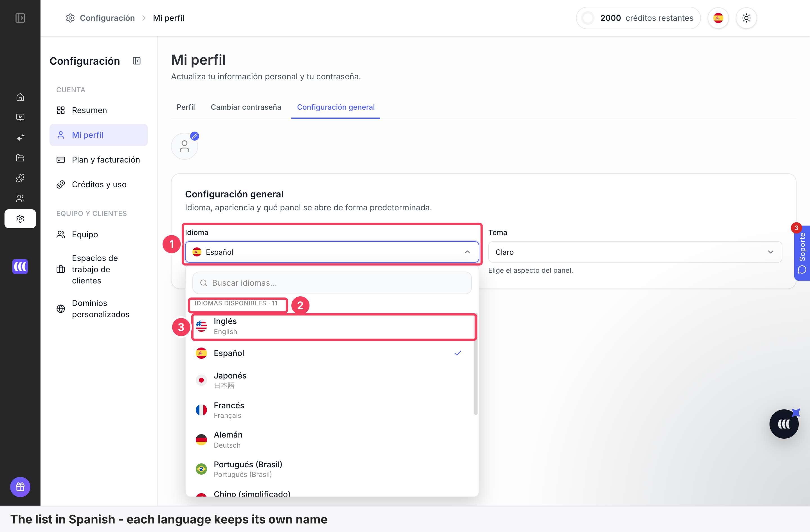Select Español option with checkmark
Viewport: 810px width, 532px height.
332,353
